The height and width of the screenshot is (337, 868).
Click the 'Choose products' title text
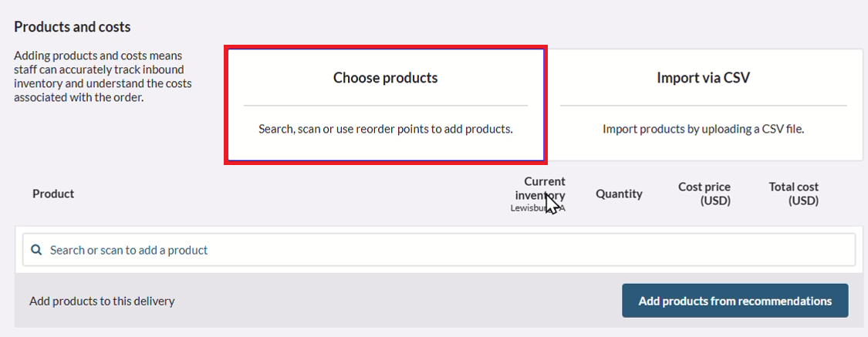pos(385,78)
